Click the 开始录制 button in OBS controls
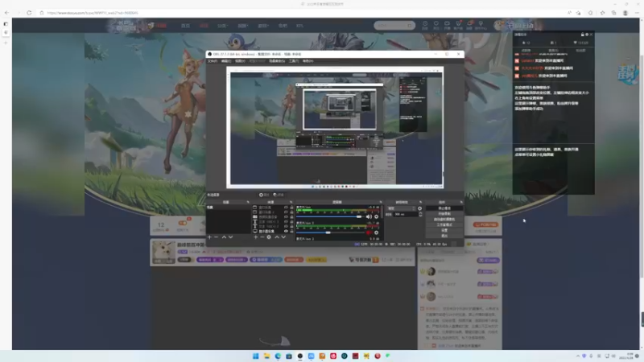Viewport: 644px width, 362px height. pos(444,214)
